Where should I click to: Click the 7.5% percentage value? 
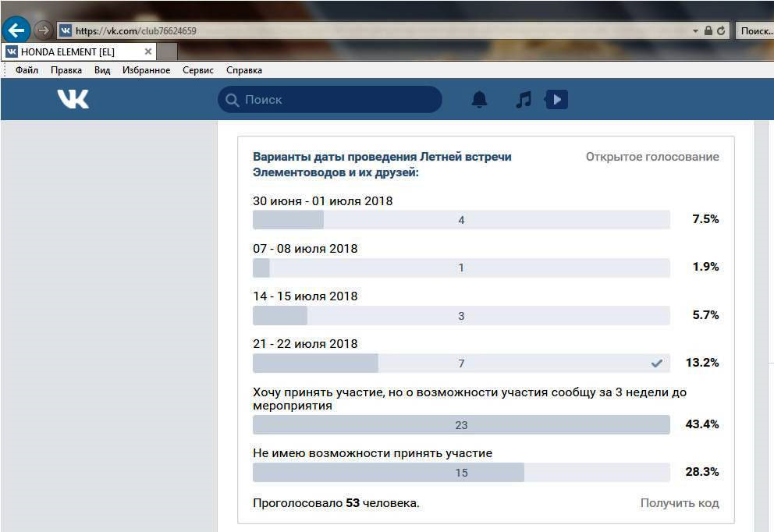click(x=705, y=218)
